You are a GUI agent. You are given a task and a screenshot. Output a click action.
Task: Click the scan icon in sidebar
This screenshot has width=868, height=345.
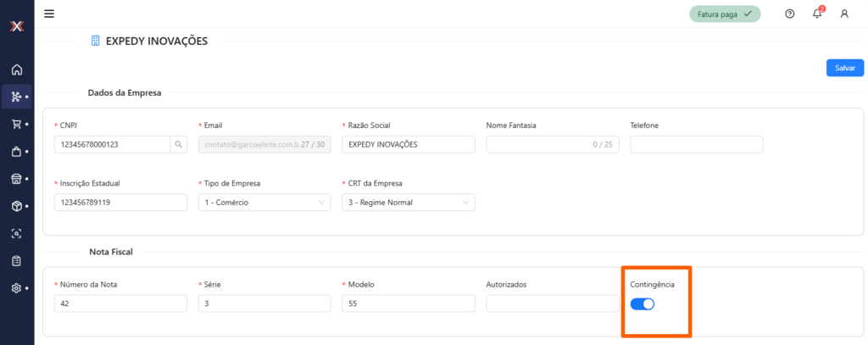click(16, 233)
